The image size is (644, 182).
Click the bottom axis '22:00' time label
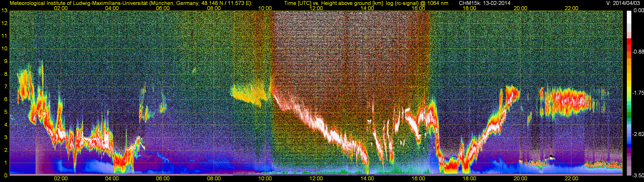pos(571,179)
